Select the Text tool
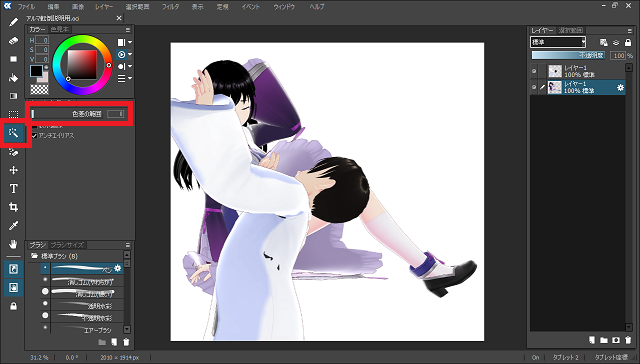This screenshot has width=640, height=364. pyautogui.click(x=13, y=189)
